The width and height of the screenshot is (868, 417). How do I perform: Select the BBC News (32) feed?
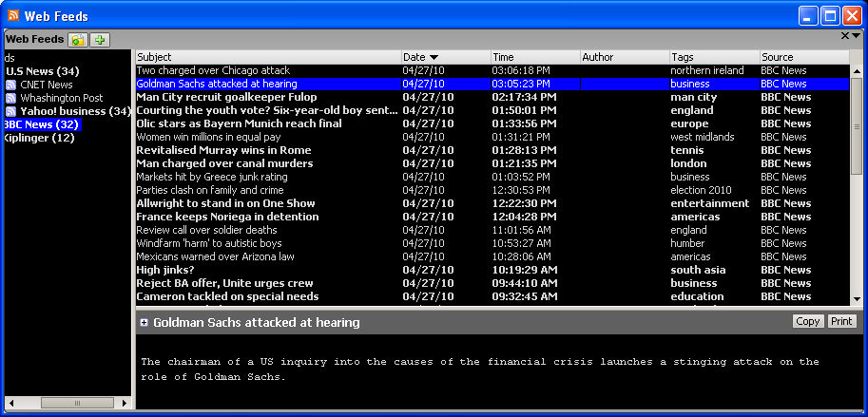tap(42, 124)
